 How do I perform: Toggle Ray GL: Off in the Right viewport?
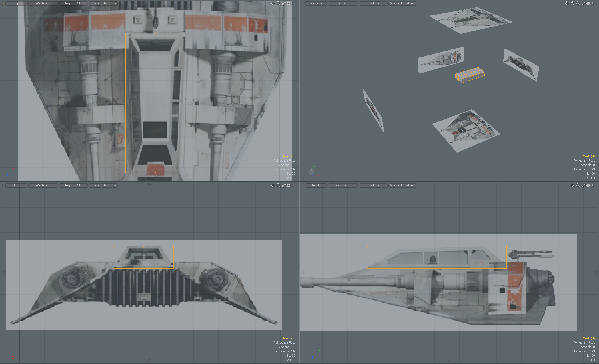click(373, 185)
